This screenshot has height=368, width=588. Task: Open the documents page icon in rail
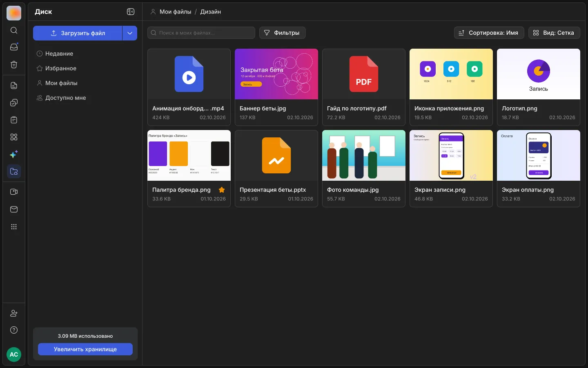tap(14, 85)
